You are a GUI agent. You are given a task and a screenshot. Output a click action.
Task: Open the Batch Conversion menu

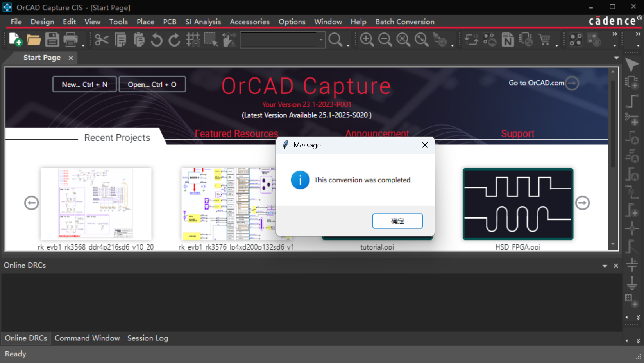(x=405, y=22)
